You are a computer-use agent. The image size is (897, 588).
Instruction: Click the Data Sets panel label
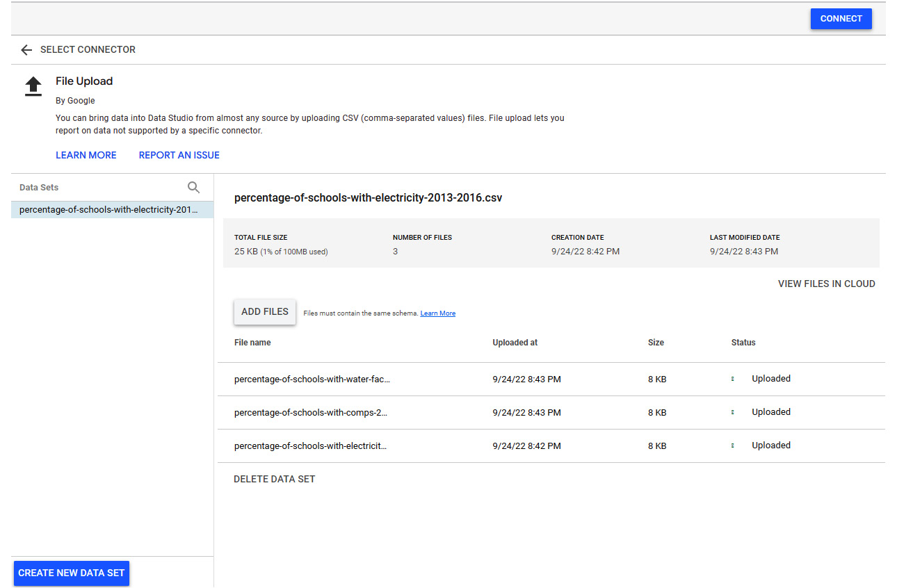point(39,188)
